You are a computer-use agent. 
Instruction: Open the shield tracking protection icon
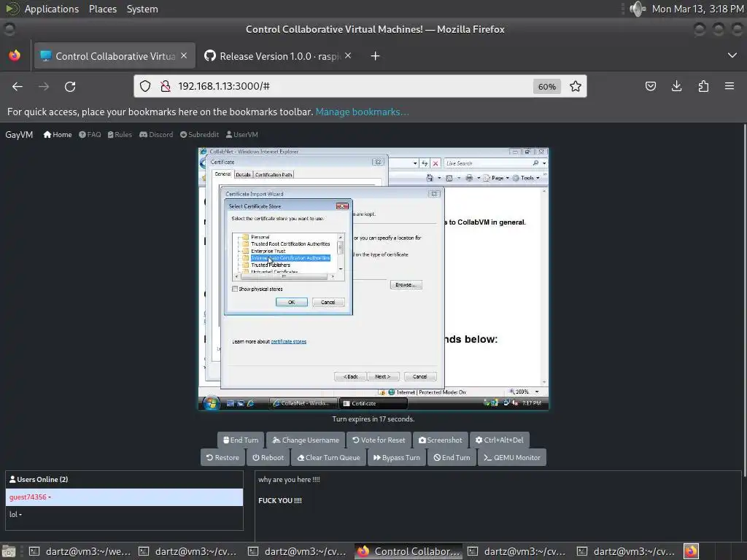[x=145, y=86]
